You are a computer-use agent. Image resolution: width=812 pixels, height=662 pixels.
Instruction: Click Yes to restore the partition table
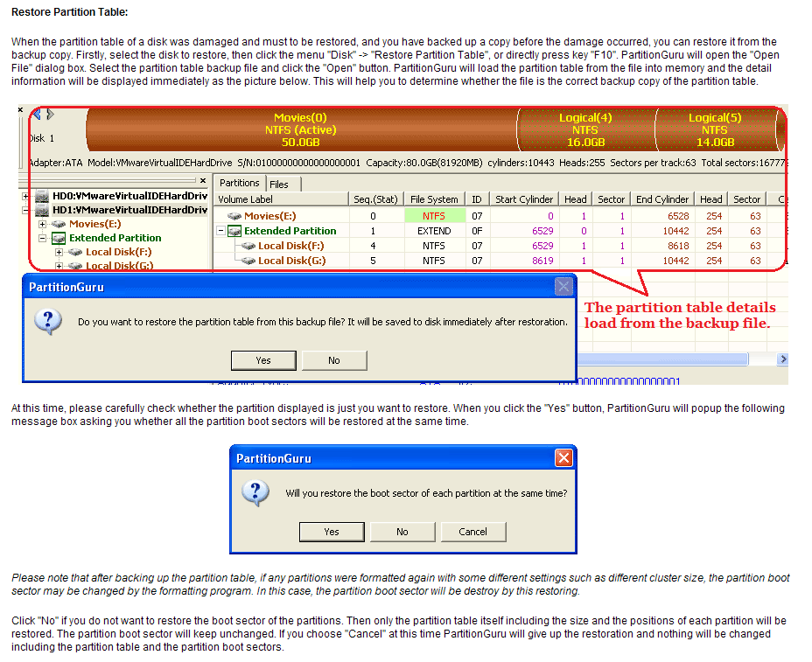[x=263, y=360]
